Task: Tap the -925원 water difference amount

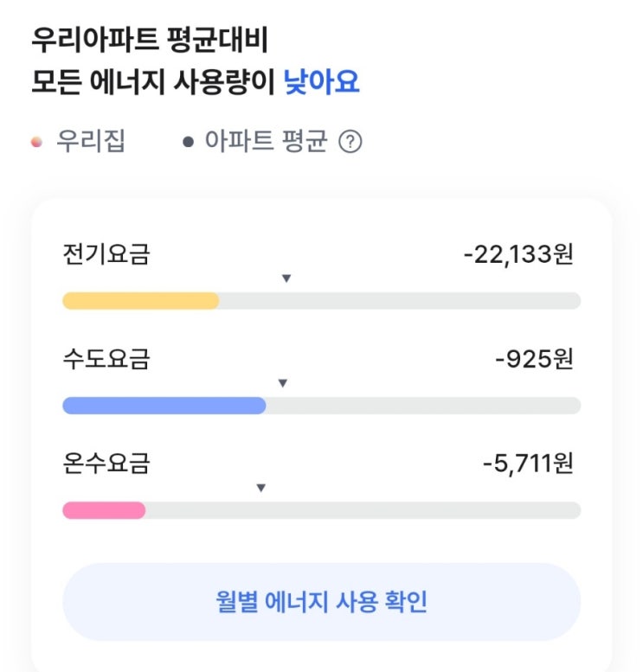Action: 534,359
